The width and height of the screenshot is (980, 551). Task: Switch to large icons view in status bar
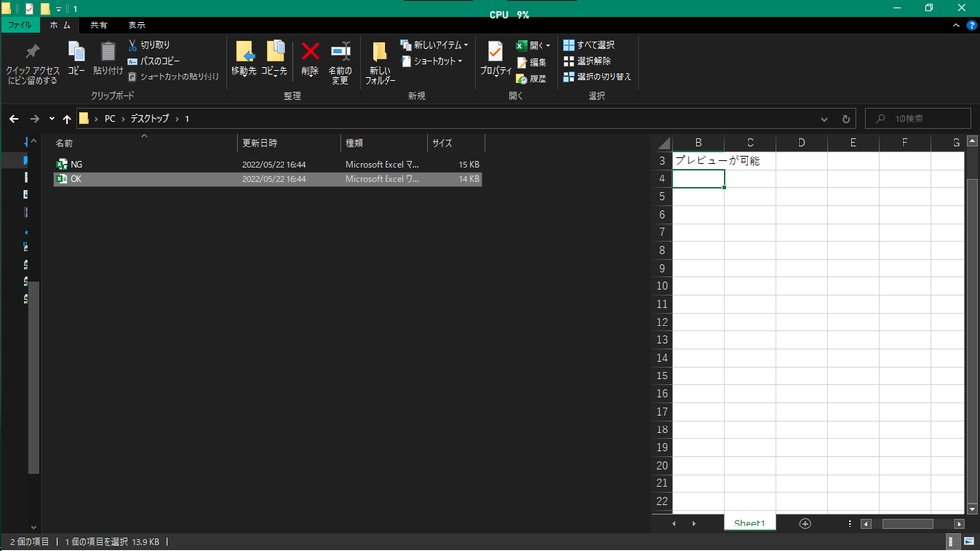point(969,541)
